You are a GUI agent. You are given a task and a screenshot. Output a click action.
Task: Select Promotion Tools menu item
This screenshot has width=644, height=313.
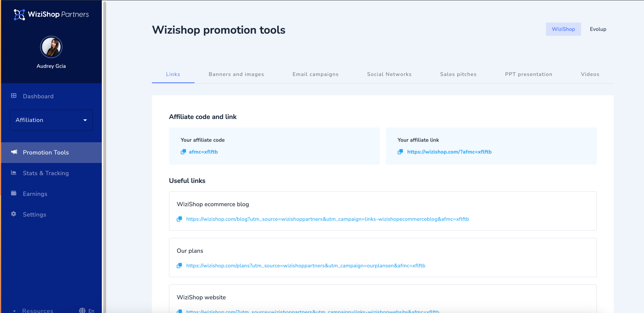(51, 153)
